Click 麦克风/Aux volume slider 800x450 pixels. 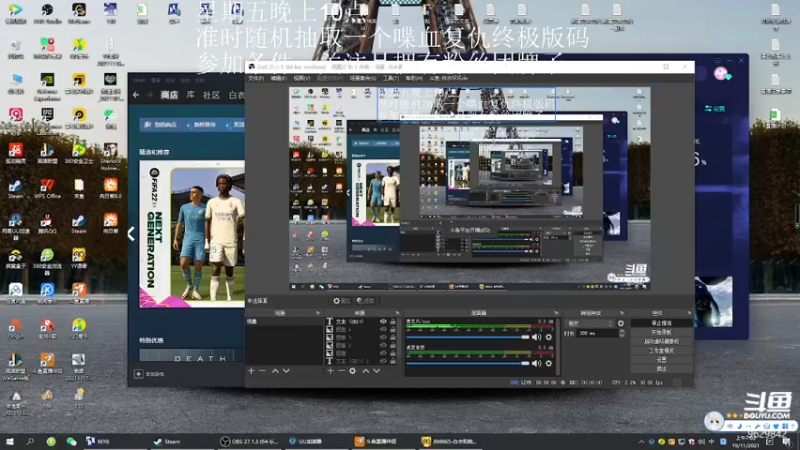click(467, 337)
